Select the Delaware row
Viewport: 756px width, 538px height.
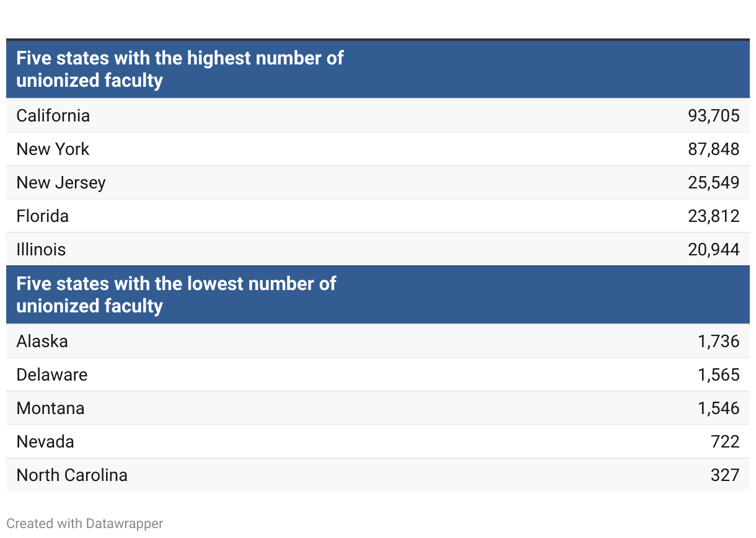pos(52,375)
